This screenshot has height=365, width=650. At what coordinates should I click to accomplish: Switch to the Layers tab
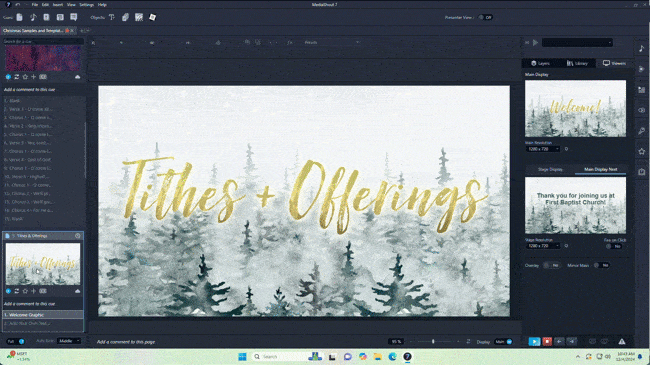tap(541, 63)
